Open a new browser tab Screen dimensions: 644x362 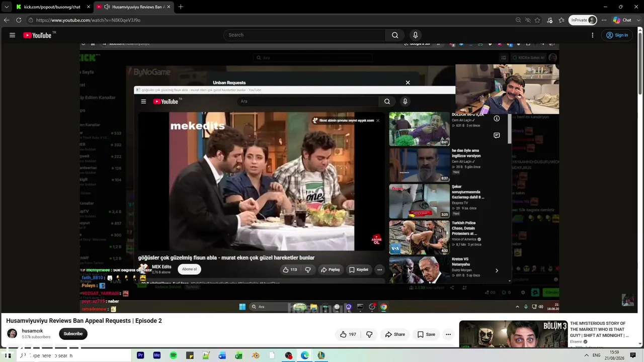(x=181, y=7)
